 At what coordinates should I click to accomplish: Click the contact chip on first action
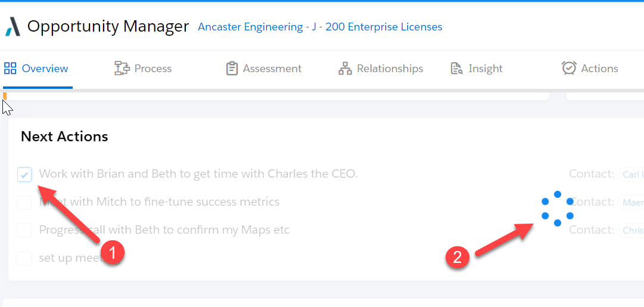pos(632,175)
